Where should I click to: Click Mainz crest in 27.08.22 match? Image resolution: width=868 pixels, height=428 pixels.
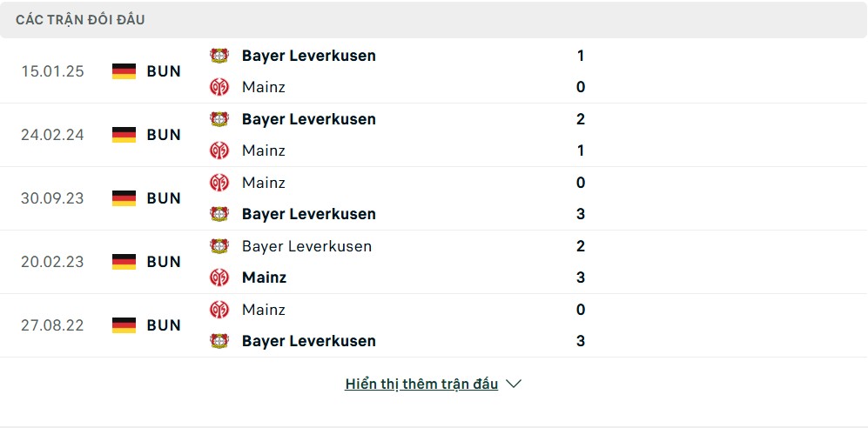coord(219,309)
